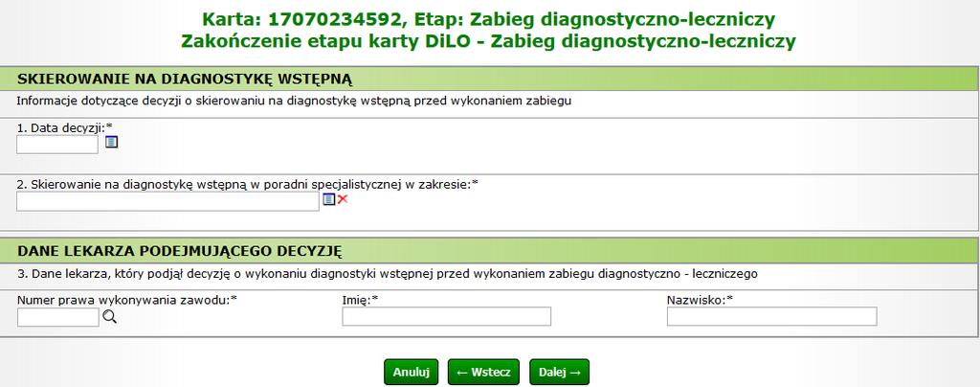
Task: Click 'Numer prawa wykonywania zawodu:' label
Action: click(127, 300)
